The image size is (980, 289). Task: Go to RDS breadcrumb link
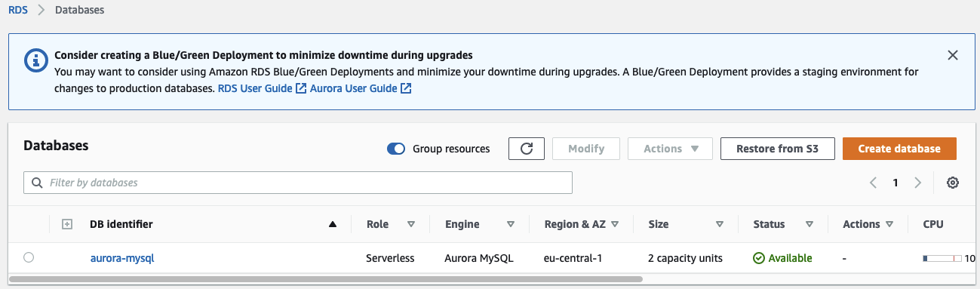pos(18,11)
